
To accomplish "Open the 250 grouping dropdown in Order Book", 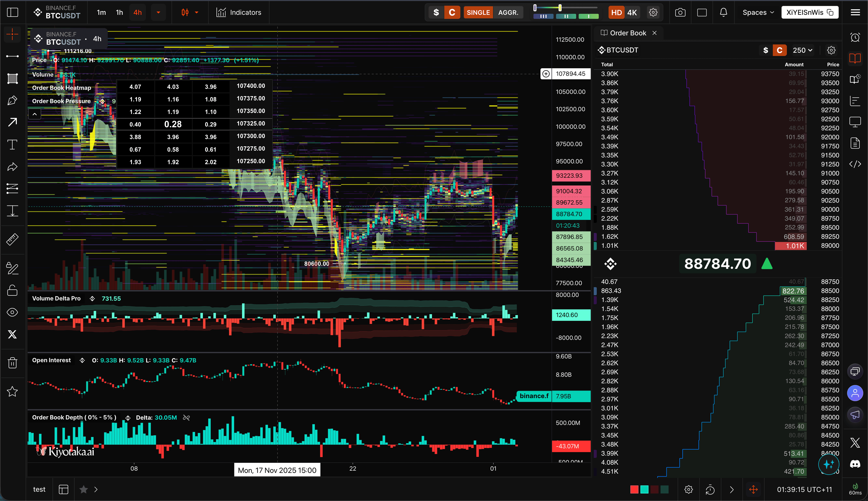I will coord(803,50).
